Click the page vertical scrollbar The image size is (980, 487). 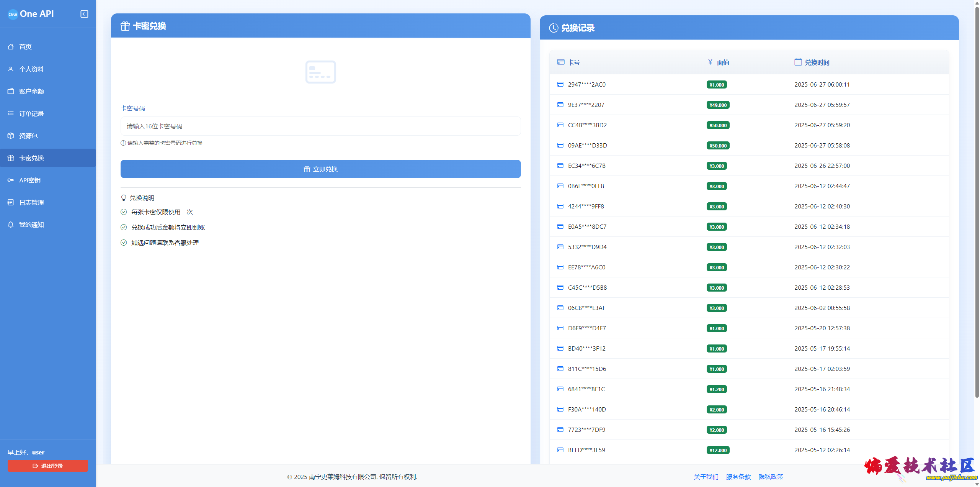977,199
